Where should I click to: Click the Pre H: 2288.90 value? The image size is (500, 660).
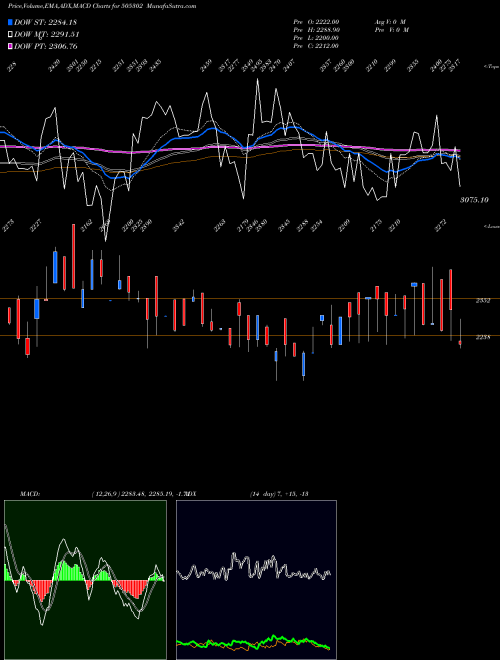tap(316, 30)
